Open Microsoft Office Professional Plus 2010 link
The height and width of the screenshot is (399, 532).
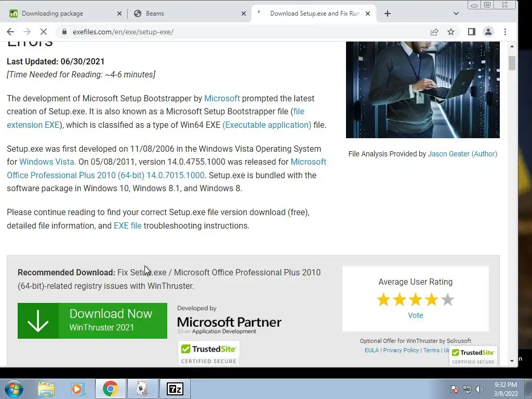(105, 175)
